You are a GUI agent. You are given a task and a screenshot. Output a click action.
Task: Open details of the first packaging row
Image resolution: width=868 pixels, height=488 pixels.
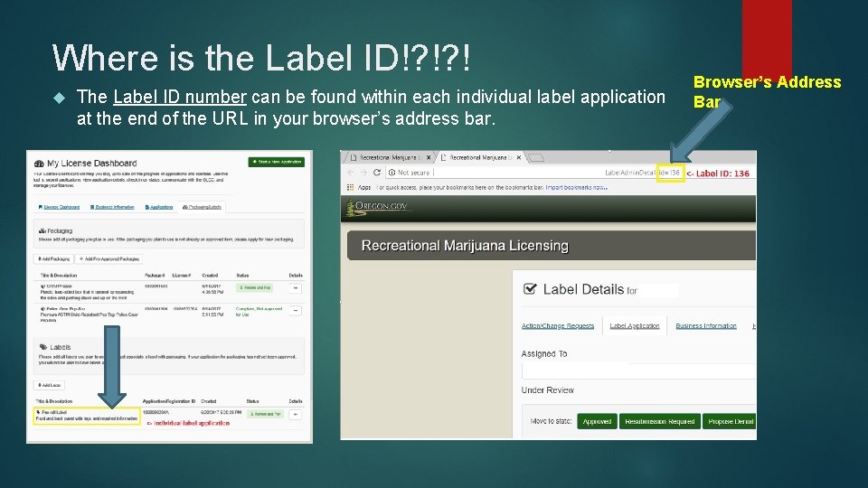click(x=296, y=288)
